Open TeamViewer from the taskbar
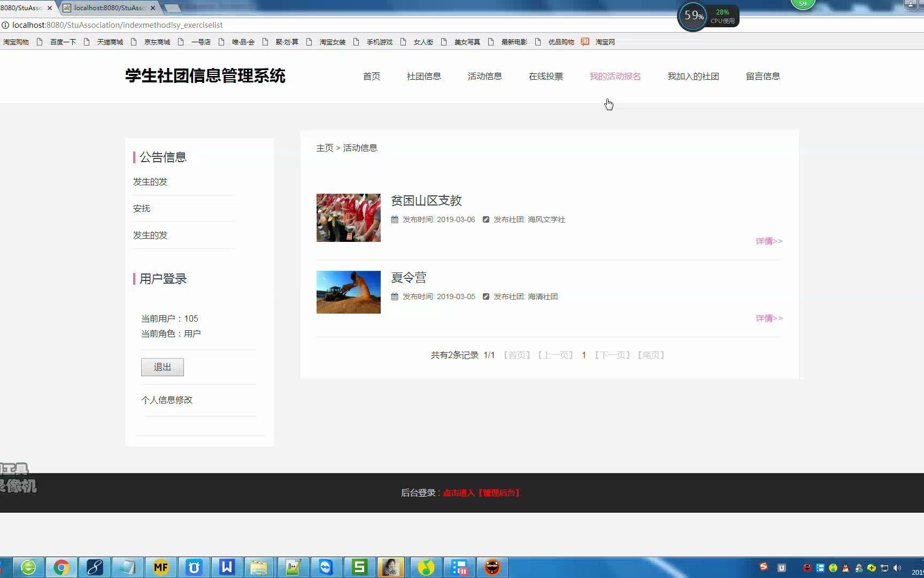The width and height of the screenshot is (924, 578). [326, 567]
